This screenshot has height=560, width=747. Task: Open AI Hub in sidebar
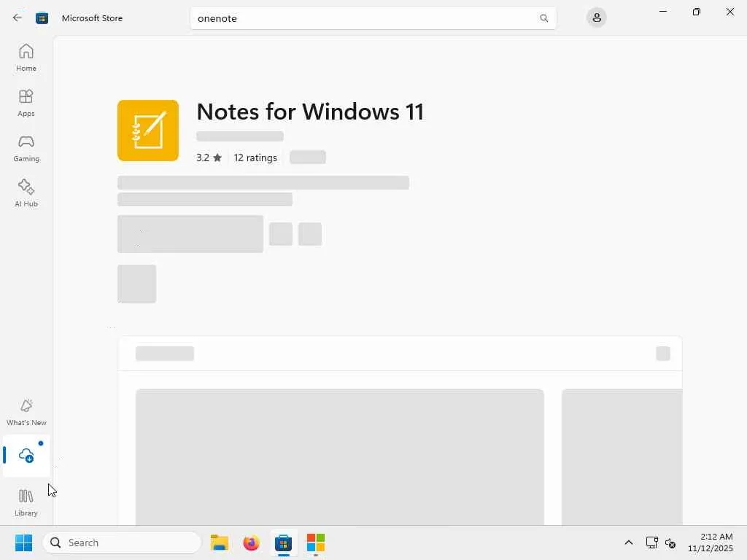tap(26, 193)
